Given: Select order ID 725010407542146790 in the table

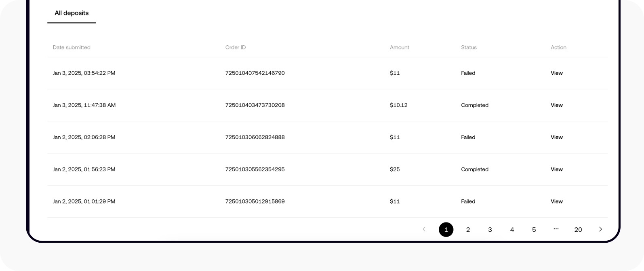Looking at the screenshot, I should (255, 73).
